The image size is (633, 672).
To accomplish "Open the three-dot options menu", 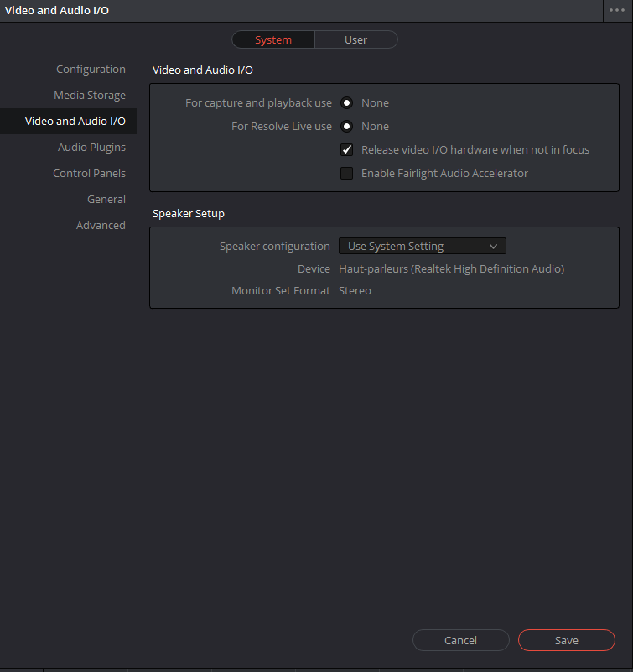I will click(x=617, y=10).
